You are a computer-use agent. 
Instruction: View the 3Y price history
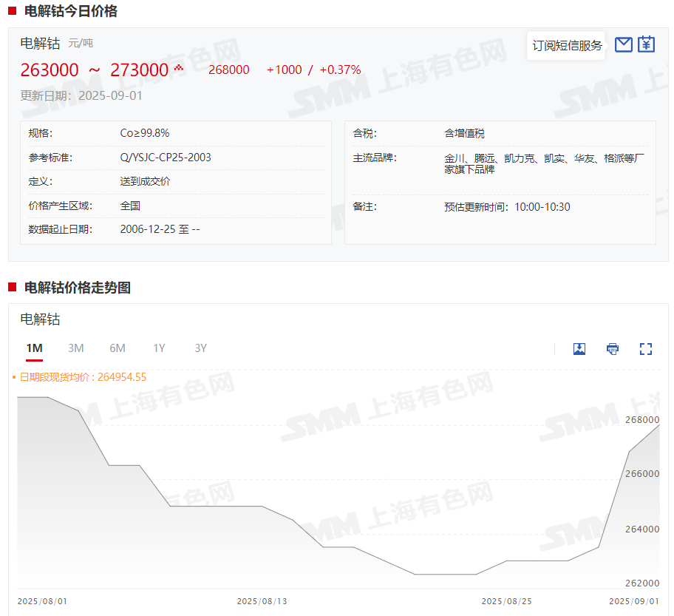pyautogui.click(x=200, y=348)
